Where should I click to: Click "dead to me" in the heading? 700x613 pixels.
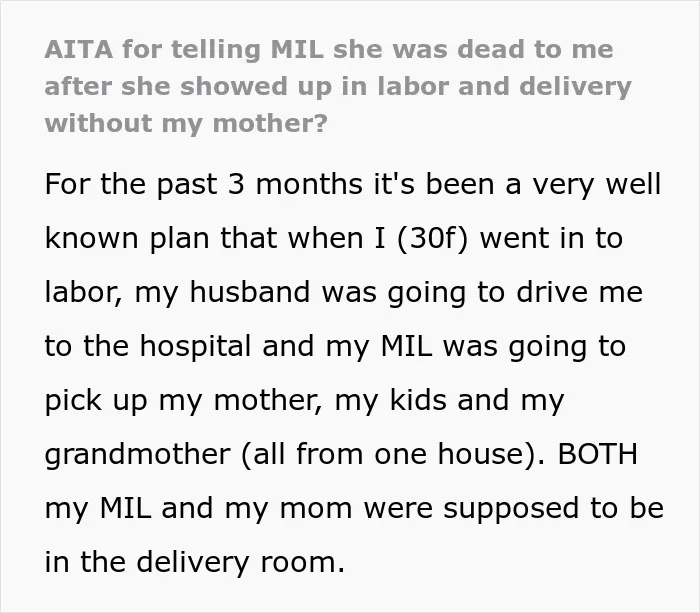click(x=536, y=49)
